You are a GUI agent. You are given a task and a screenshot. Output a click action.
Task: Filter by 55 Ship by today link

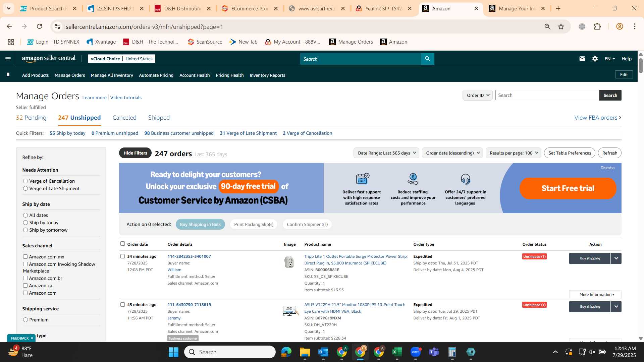click(x=67, y=133)
